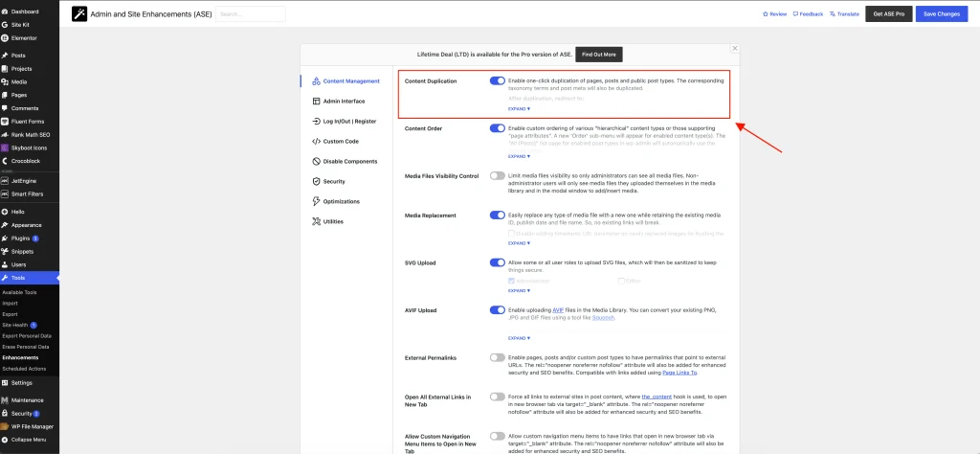Open the Page Links To hyperlink
Image resolution: width=980 pixels, height=454 pixels.
(679, 373)
